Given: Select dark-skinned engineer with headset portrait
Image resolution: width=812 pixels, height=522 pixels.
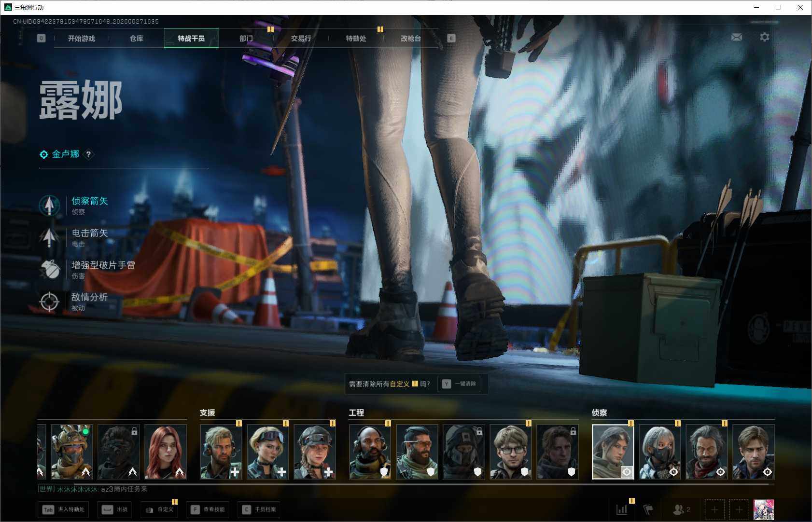Looking at the screenshot, I should 370,452.
